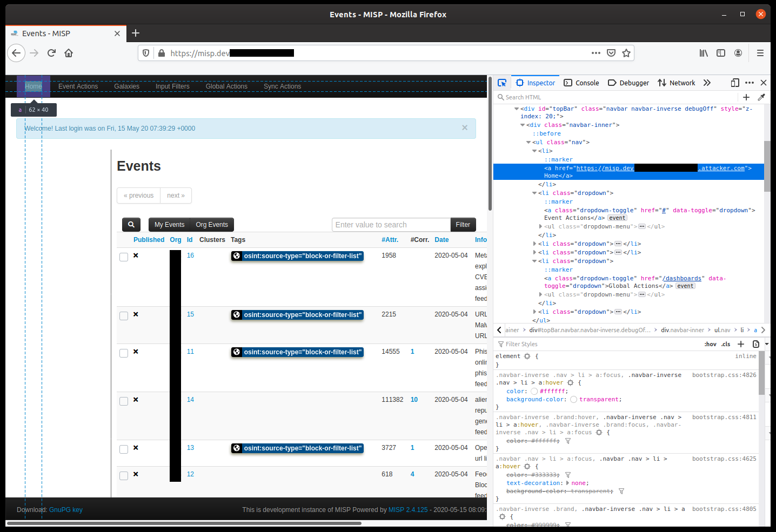Open the Sync Actions menu
The height and width of the screenshot is (532, 776).
pyautogui.click(x=282, y=86)
